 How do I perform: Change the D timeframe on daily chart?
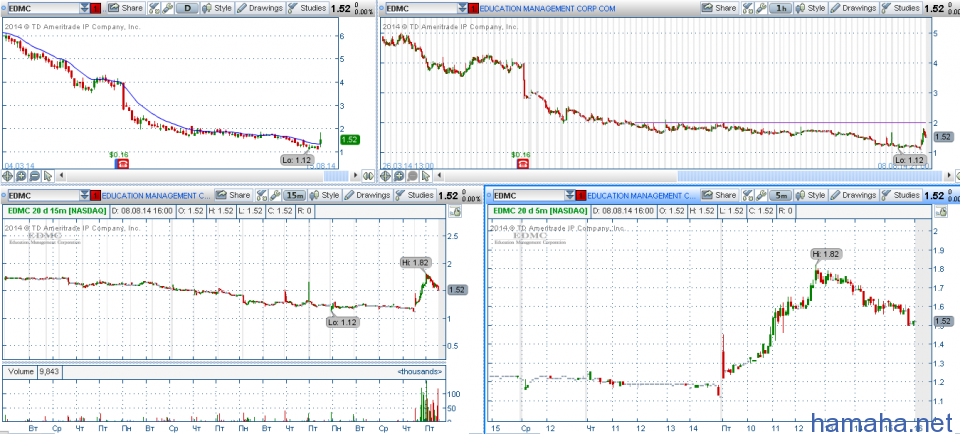187,9
